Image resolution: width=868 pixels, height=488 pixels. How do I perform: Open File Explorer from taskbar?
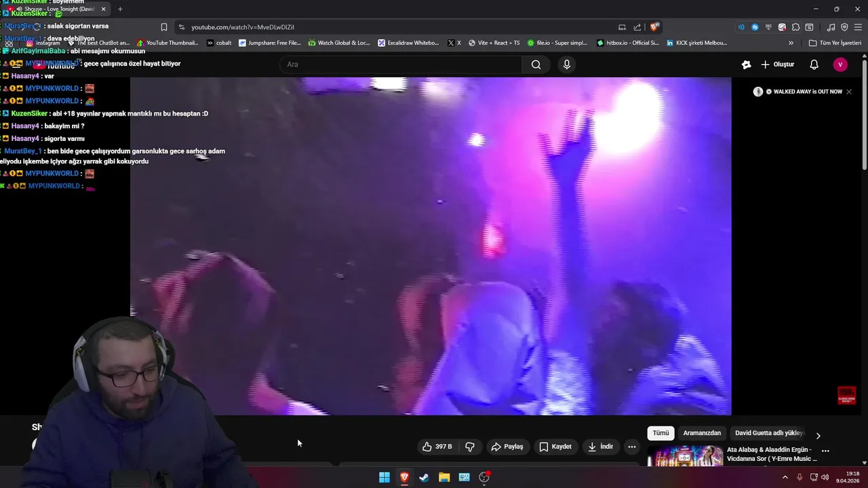pyautogui.click(x=444, y=477)
